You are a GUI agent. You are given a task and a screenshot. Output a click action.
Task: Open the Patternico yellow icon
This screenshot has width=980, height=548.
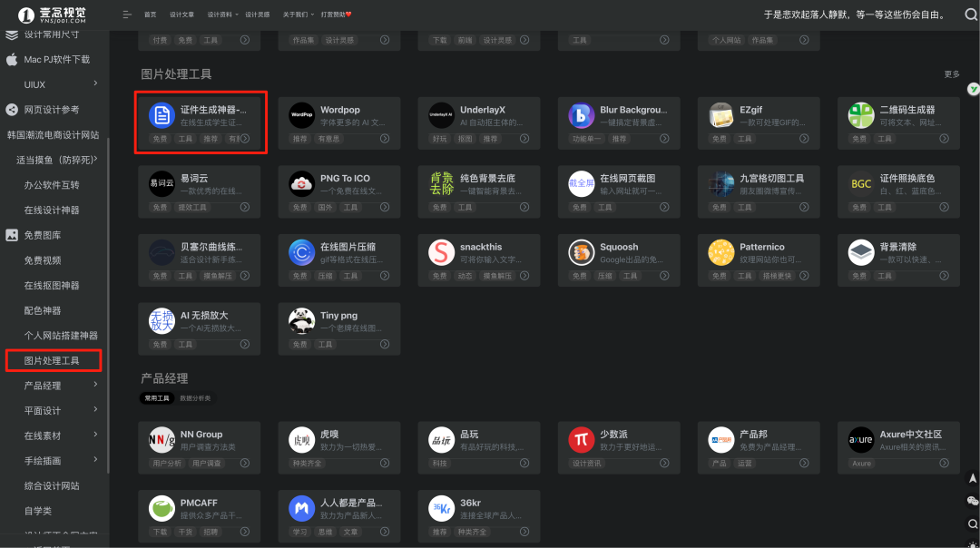coord(721,252)
